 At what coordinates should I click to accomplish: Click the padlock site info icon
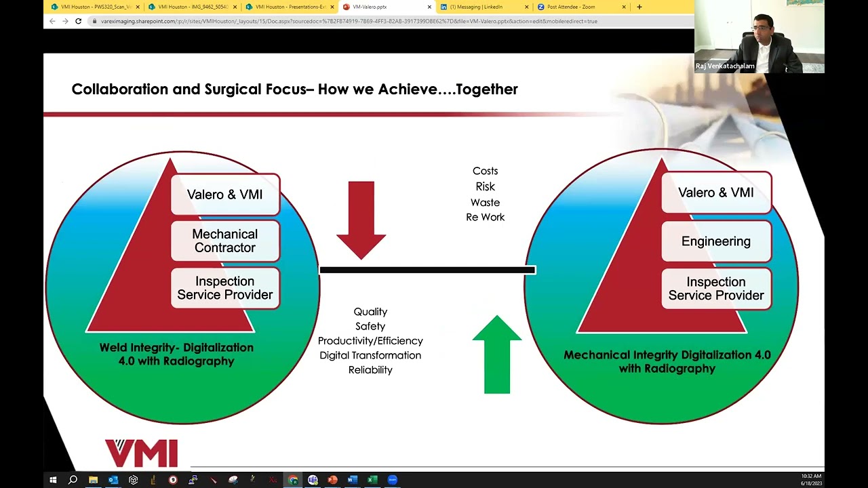(94, 21)
